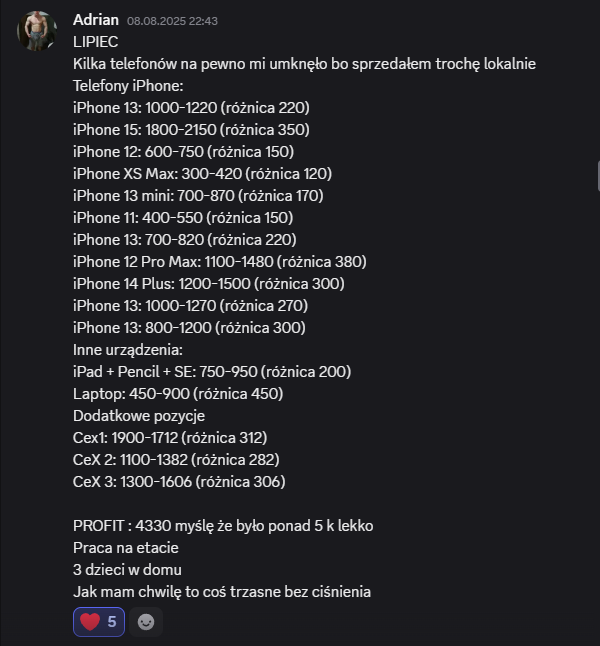Viewport: 600px width, 646px height.
Task: Click the iPhone 15: 1800-2150 line
Action: click(x=191, y=130)
